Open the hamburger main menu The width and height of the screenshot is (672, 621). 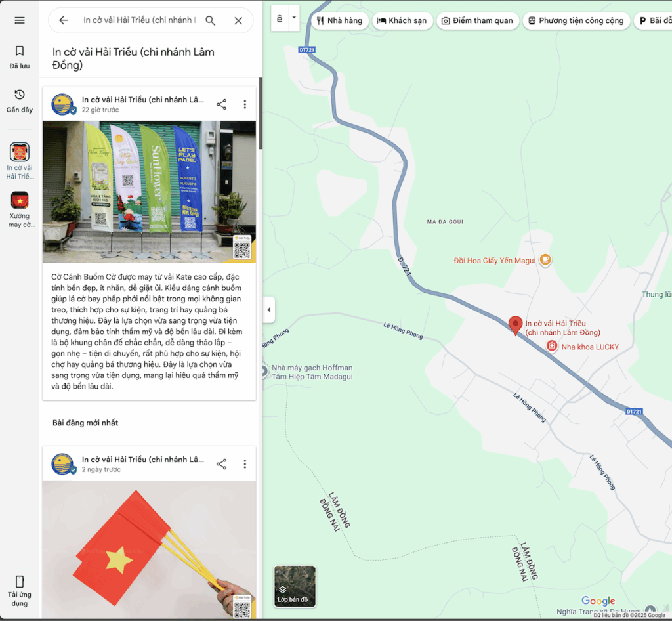click(20, 20)
